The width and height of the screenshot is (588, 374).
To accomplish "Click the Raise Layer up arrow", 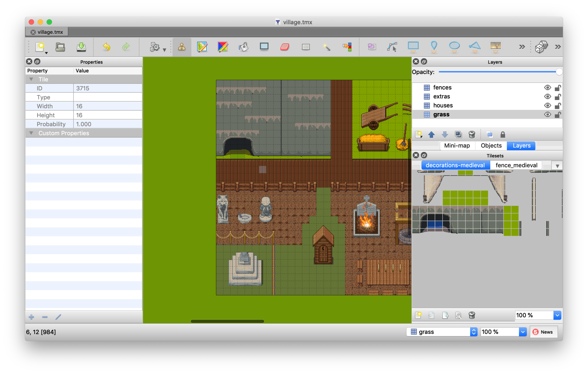I will (x=431, y=135).
